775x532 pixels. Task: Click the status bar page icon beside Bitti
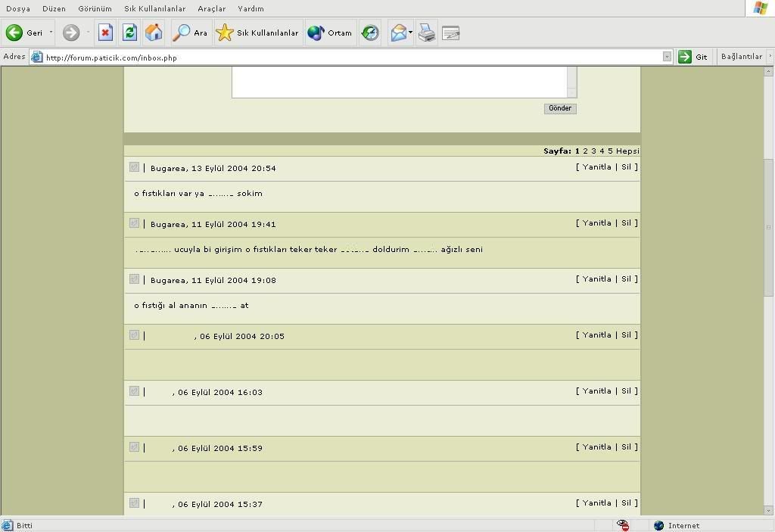[8, 525]
